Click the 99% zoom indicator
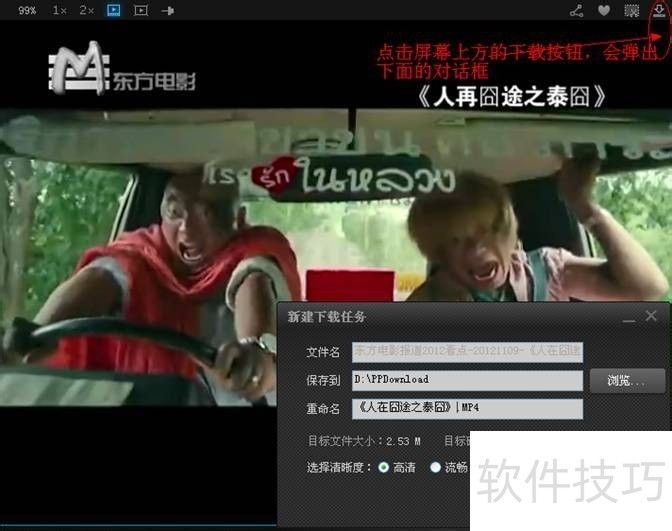The image size is (672, 531). [x=27, y=11]
